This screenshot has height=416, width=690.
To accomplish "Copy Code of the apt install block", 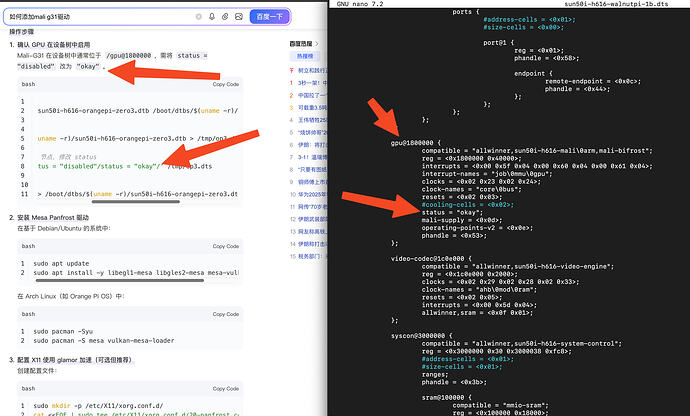I will (225, 247).
